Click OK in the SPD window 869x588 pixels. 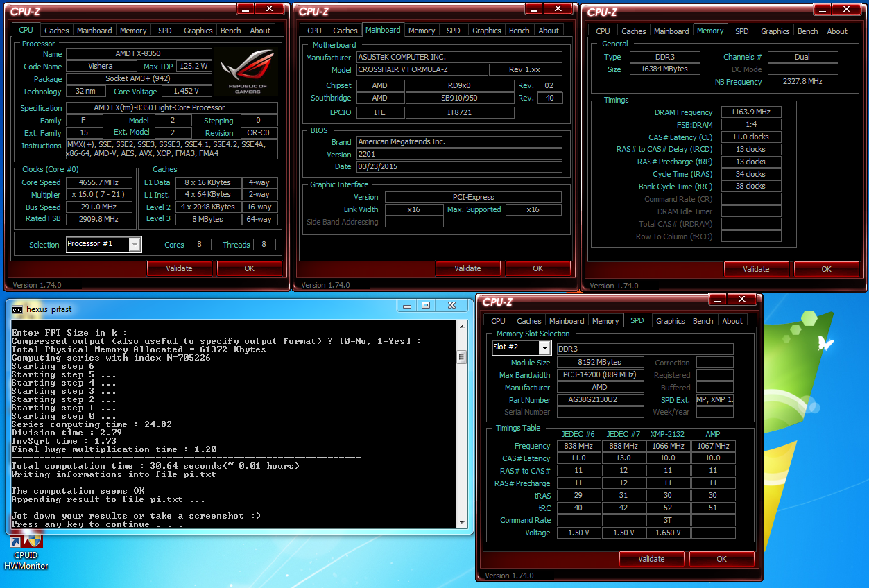(722, 559)
